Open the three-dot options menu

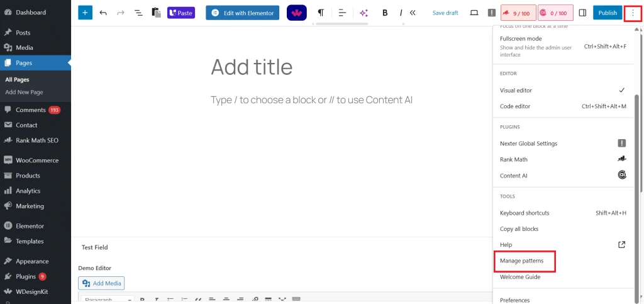tap(633, 13)
